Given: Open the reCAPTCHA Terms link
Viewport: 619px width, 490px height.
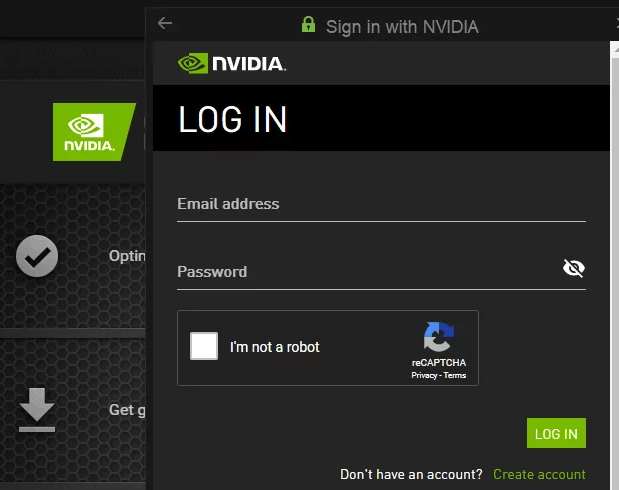Looking at the screenshot, I should pyautogui.click(x=455, y=375).
